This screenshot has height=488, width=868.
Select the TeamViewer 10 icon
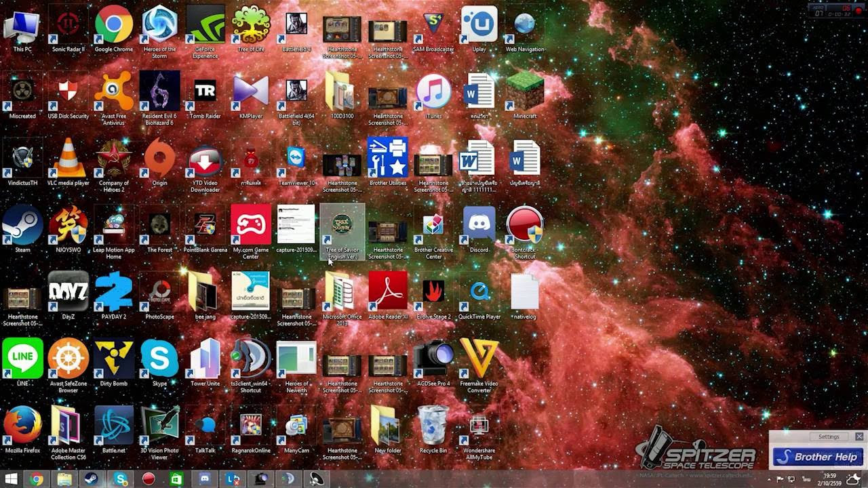(296, 158)
